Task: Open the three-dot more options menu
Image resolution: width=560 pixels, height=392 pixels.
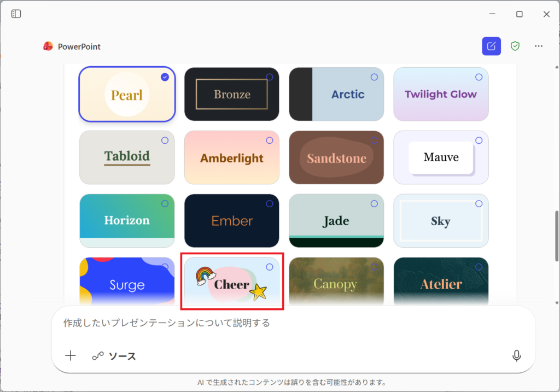Action: click(x=539, y=46)
